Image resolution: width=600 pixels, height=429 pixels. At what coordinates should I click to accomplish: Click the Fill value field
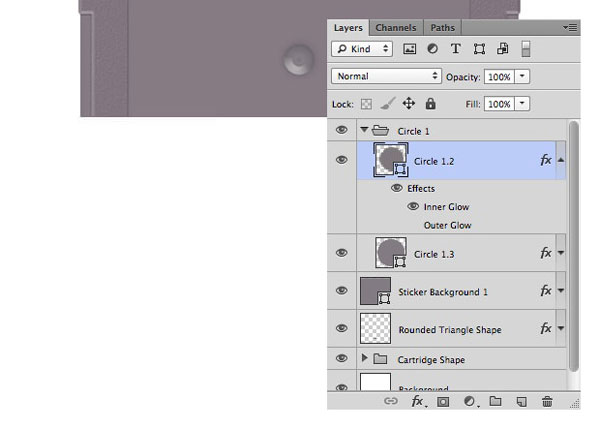pos(499,104)
